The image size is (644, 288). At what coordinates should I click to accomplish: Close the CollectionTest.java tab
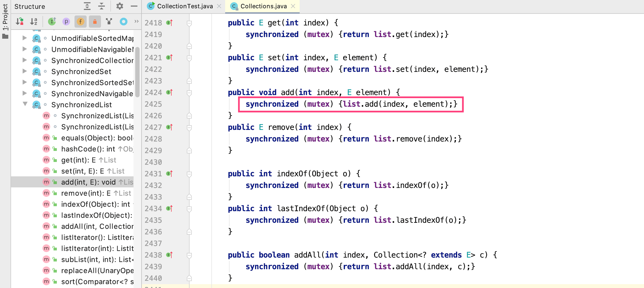[219, 6]
